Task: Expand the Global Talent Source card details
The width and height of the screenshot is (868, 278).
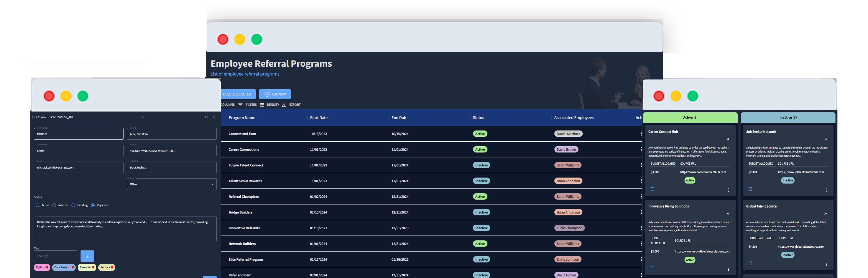Action: pyautogui.click(x=825, y=213)
